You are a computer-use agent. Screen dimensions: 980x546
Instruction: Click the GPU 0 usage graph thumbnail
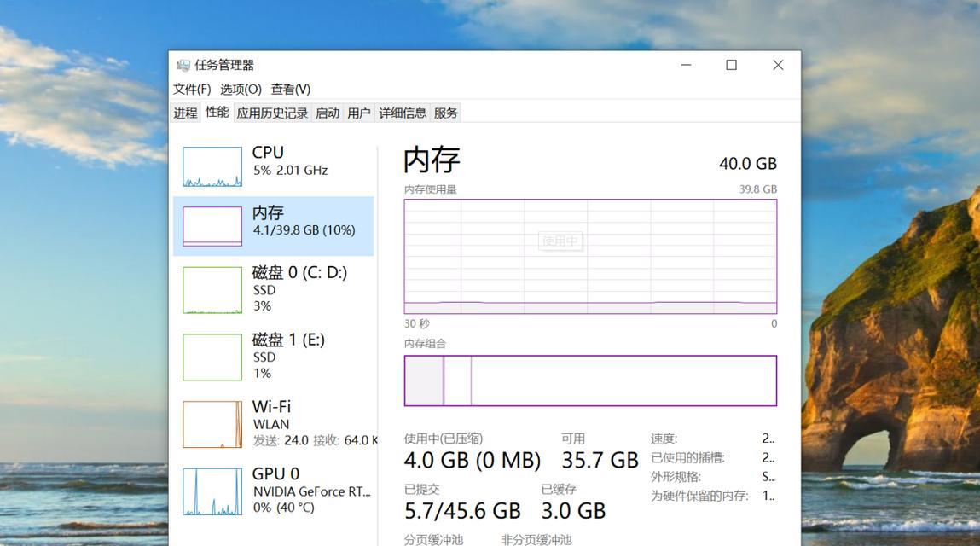tap(212, 491)
